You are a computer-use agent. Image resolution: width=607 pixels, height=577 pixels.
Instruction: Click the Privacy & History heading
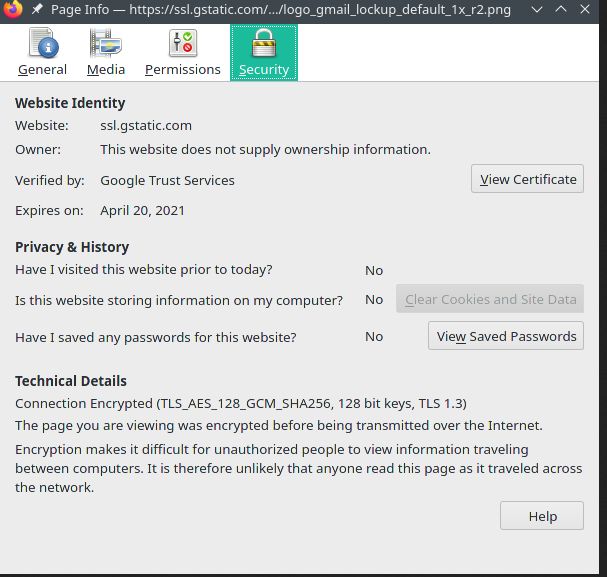point(72,247)
